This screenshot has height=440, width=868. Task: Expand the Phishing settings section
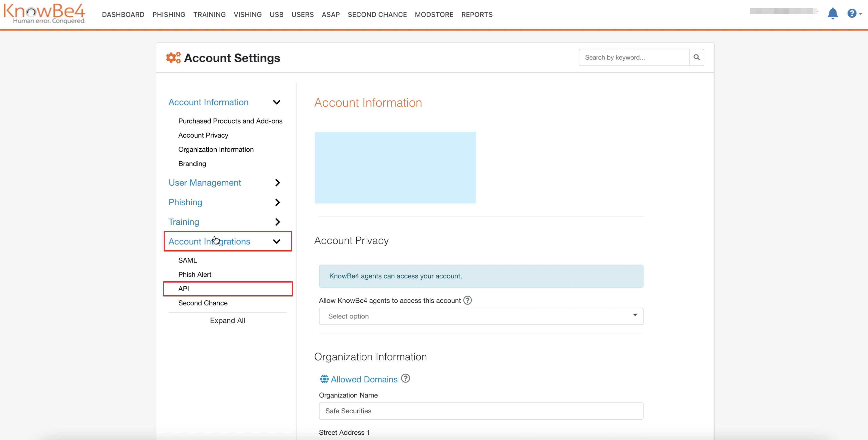277,202
